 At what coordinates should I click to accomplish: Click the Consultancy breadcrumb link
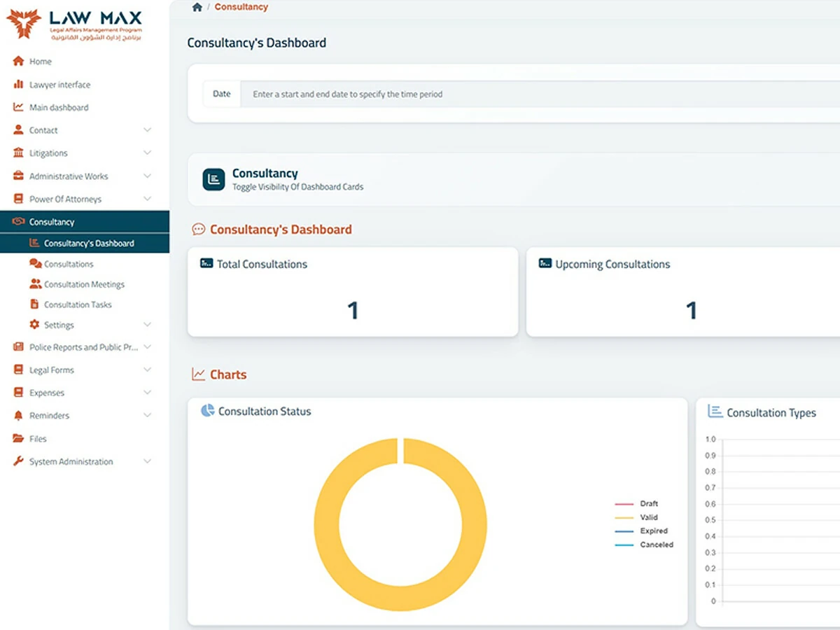[x=241, y=7]
